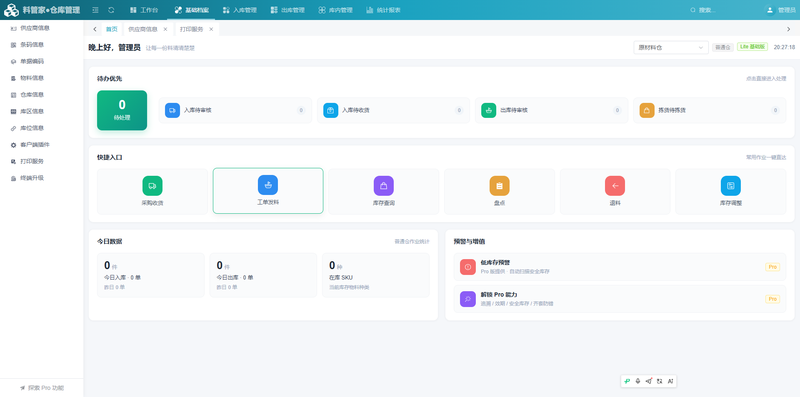800x397 pixels.
Task: Click 入库待收货 box icon
Action: click(x=331, y=110)
